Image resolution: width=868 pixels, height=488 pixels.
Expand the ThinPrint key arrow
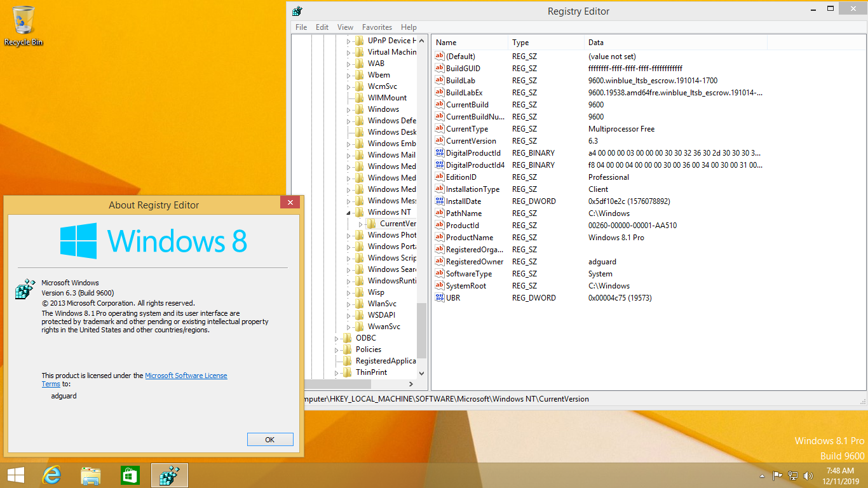click(337, 373)
